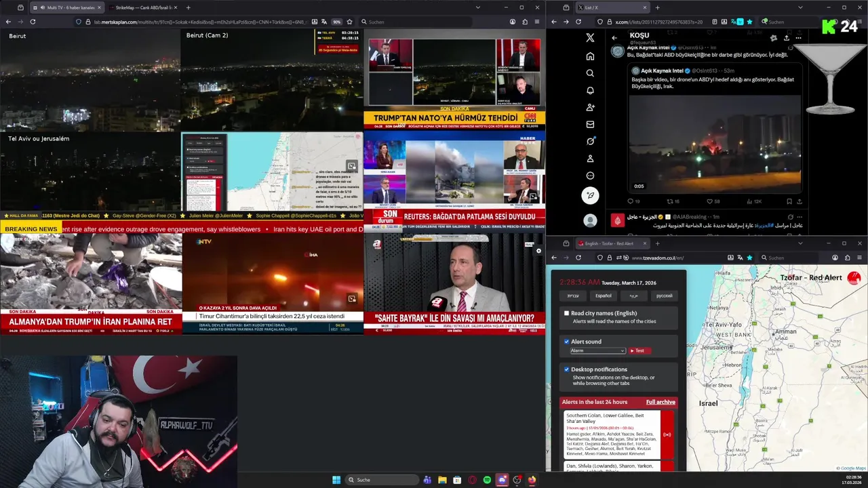This screenshot has height=488, width=868.
Task: Go back from the KOŞU list
Action: (614, 38)
